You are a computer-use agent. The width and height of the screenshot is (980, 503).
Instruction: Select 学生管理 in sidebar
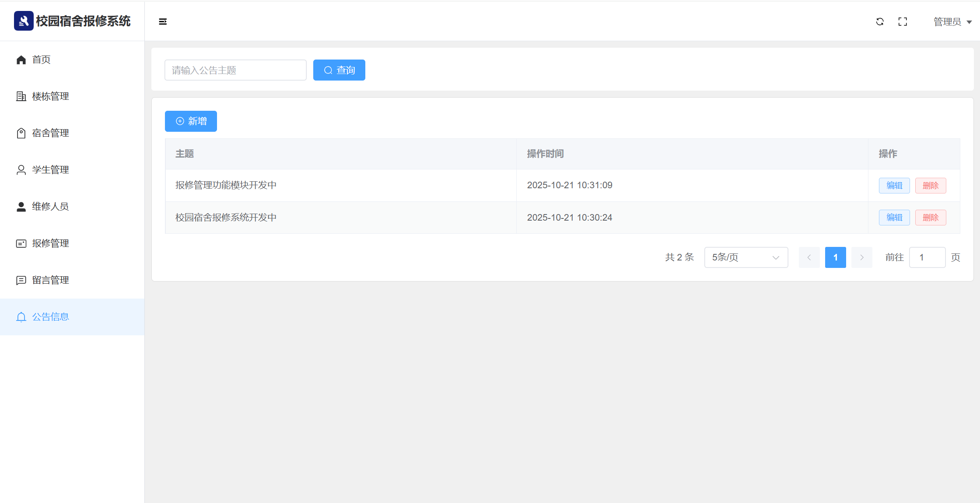coord(50,170)
